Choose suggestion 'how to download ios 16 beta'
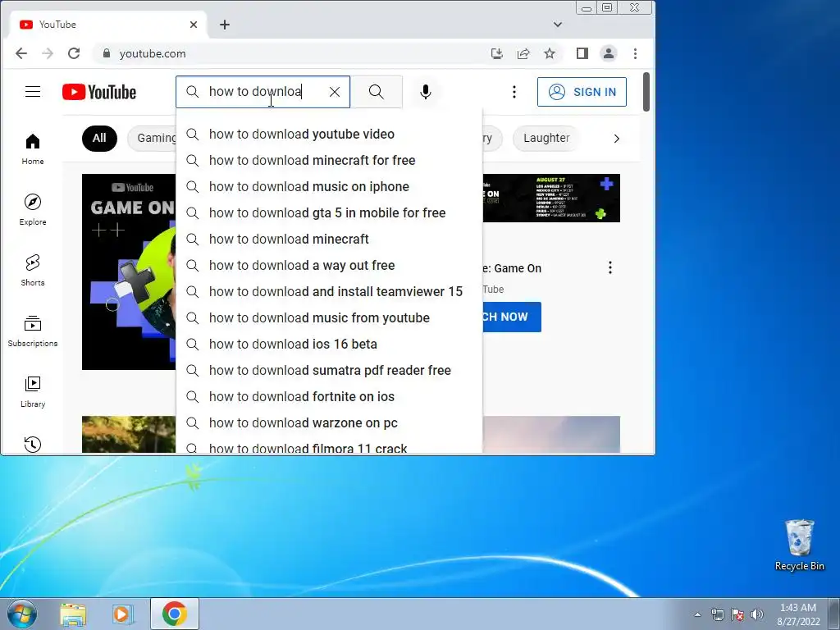Viewport: 840px width, 630px height. 329,344
